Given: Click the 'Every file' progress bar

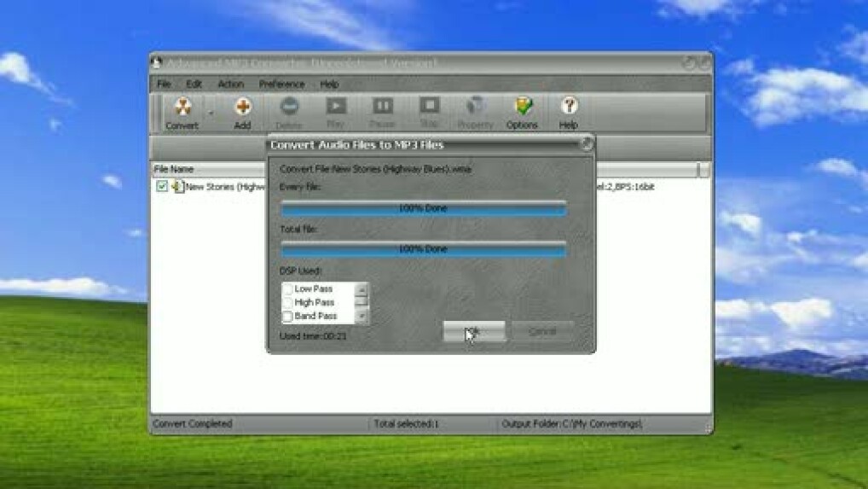Looking at the screenshot, I should (423, 208).
